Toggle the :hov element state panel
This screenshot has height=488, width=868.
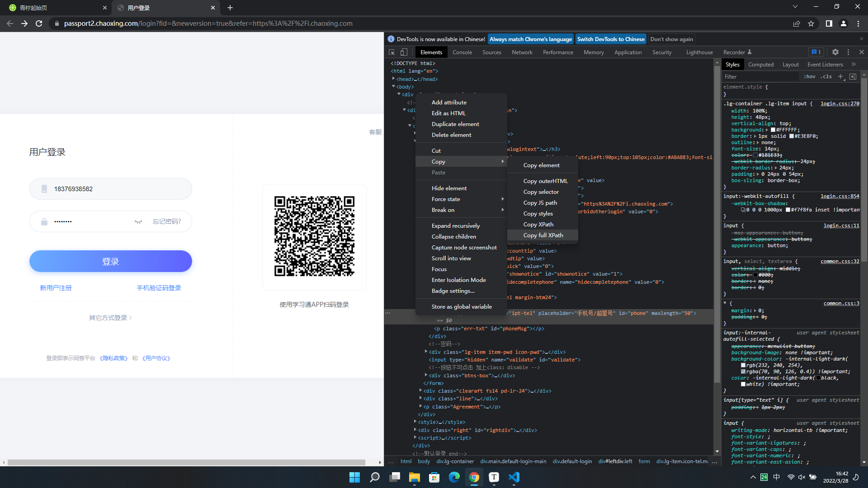click(809, 76)
